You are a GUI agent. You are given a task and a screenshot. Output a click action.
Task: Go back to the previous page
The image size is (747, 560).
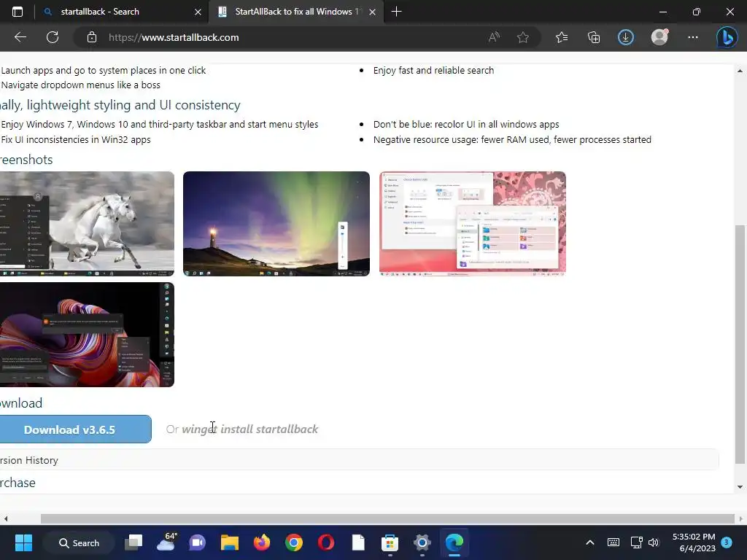click(20, 37)
